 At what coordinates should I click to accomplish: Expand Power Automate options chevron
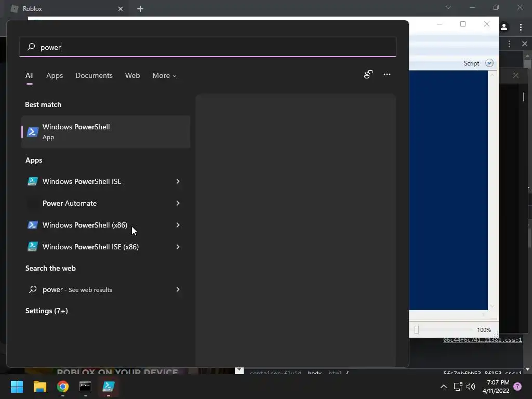[x=178, y=203]
